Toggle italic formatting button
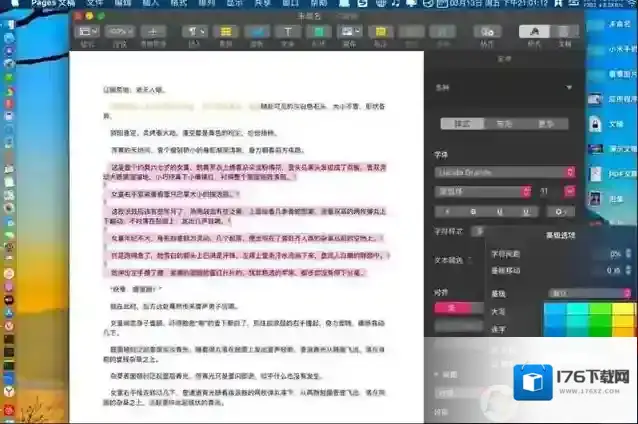This screenshot has width=638, height=424. (x=473, y=212)
